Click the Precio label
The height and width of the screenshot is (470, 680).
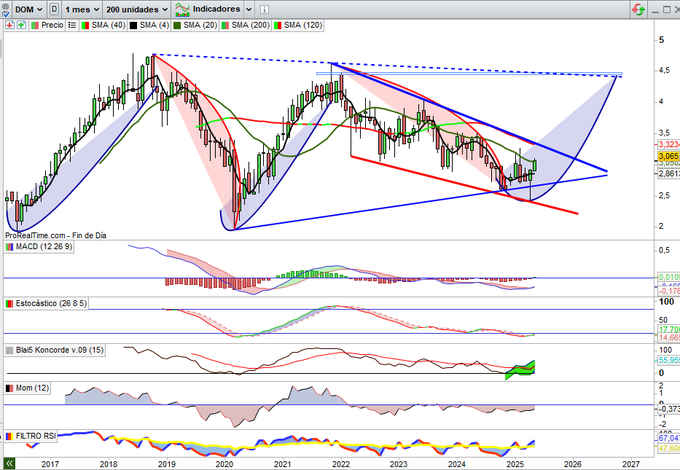coord(52,25)
